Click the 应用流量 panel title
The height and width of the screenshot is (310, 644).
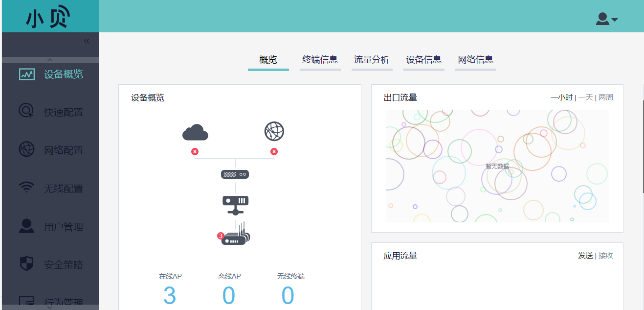pyautogui.click(x=400, y=256)
